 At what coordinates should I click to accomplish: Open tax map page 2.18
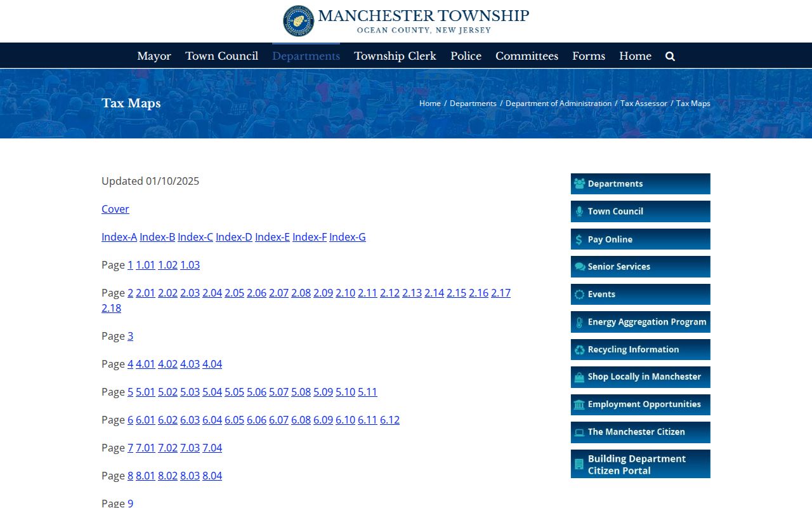(111, 308)
